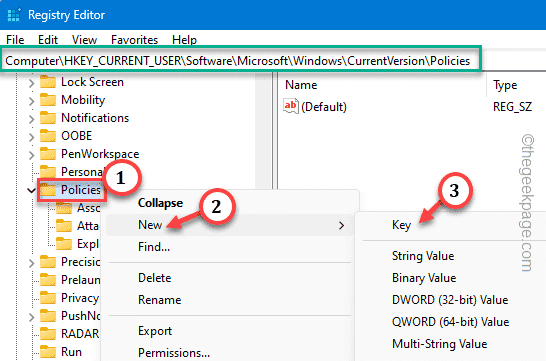
Task: Click the (Default) string value icon
Action: point(291,106)
